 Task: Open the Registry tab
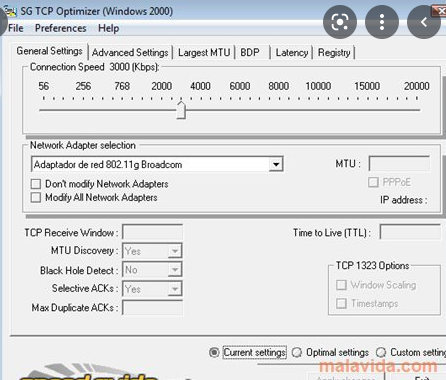click(x=334, y=53)
